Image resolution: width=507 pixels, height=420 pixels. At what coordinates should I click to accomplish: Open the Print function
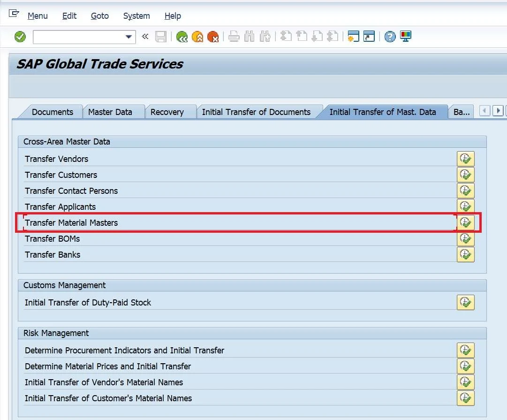coord(234,36)
